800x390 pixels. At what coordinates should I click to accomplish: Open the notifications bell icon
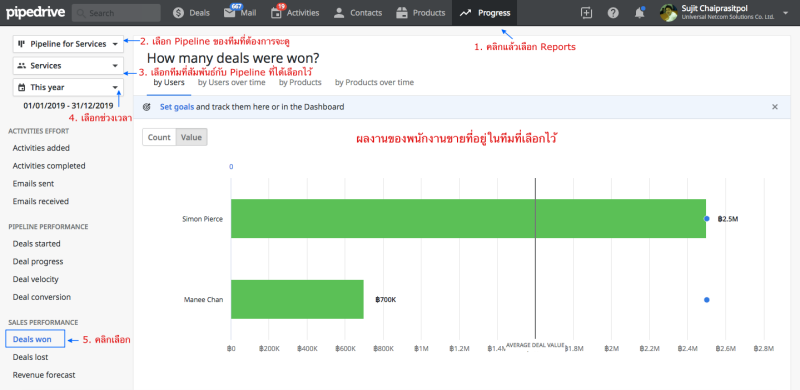point(639,13)
